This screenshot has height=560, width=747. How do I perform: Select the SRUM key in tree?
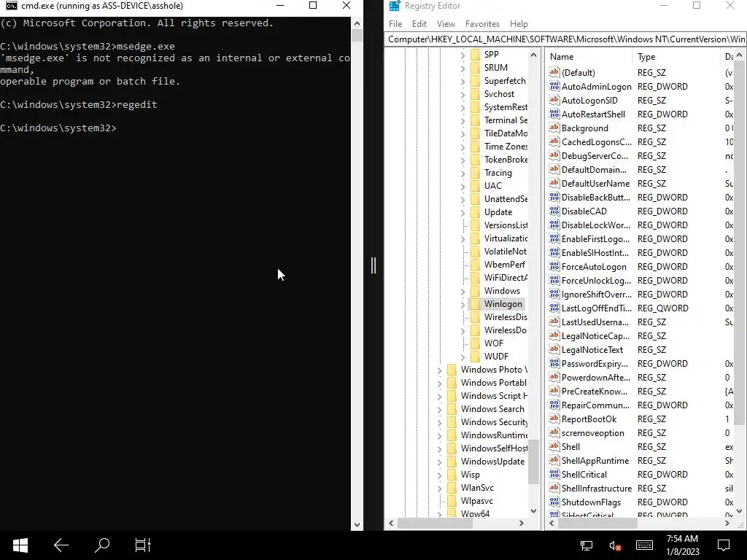point(495,68)
